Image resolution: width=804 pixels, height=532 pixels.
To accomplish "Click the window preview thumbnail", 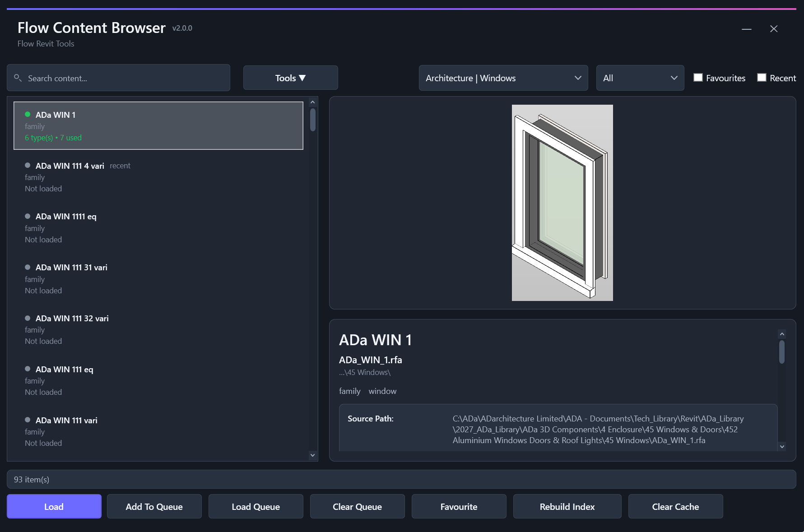I will [x=562, y=203].
